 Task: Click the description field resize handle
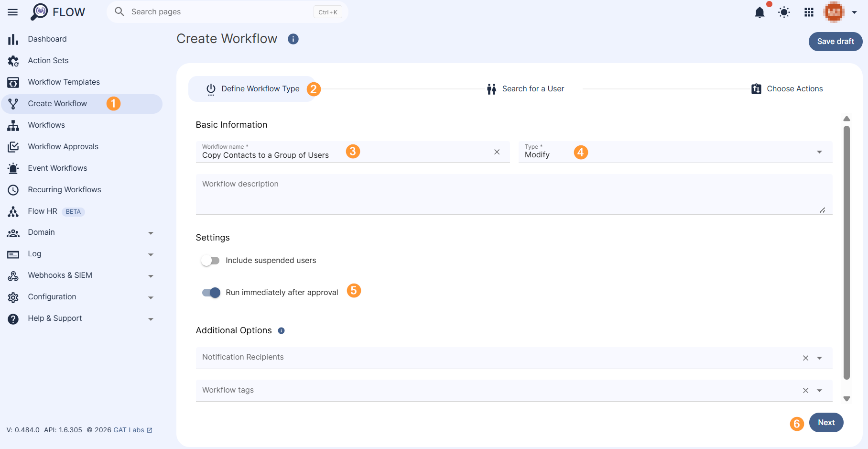823,210
